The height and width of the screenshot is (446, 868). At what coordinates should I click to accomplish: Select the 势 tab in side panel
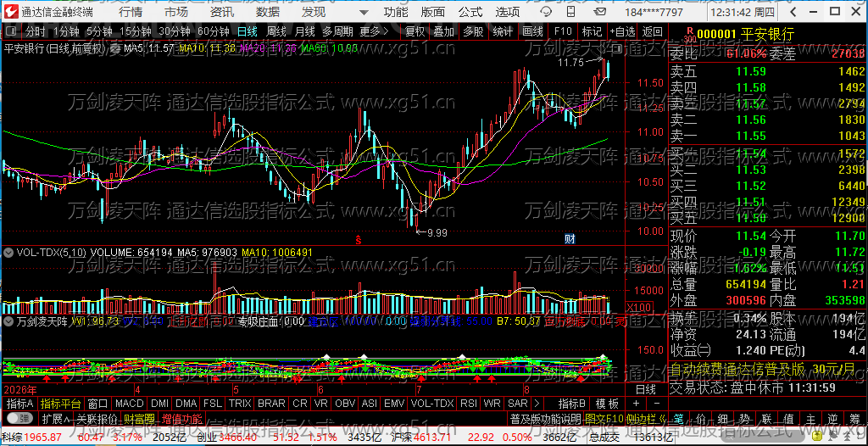(745, 418)
